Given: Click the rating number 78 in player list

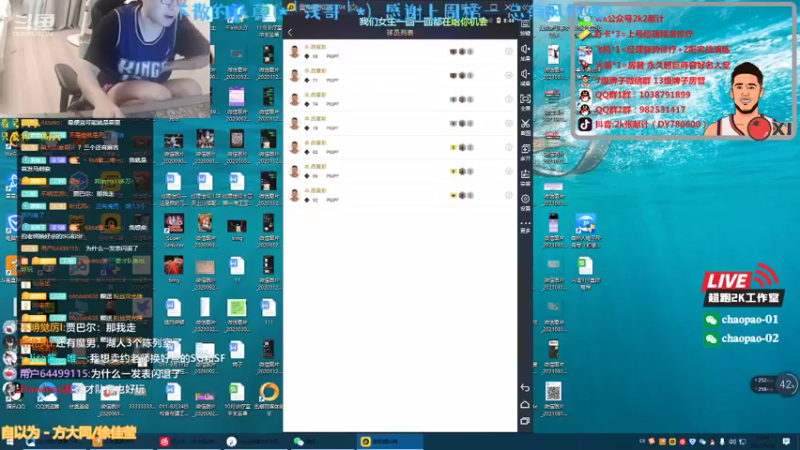Looking at the screenshot, I should pos(315,129).
